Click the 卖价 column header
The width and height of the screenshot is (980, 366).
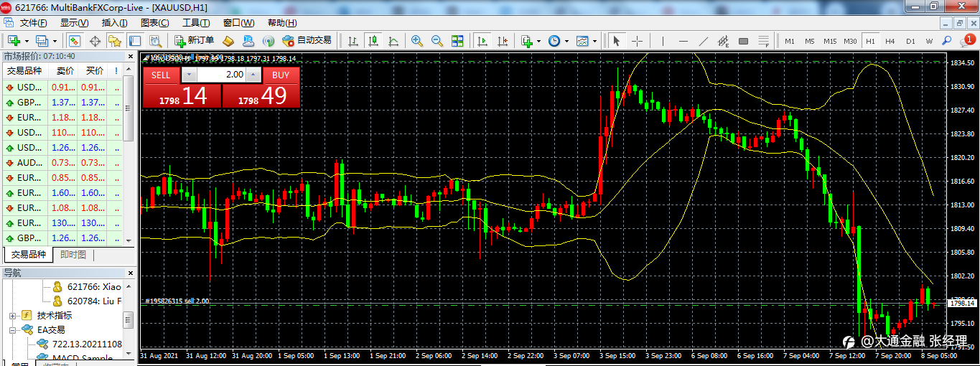[x=65, y=71]
